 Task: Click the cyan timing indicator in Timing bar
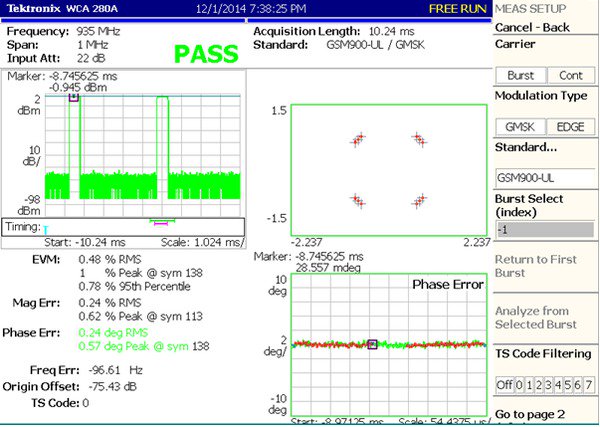pos(44,230)
